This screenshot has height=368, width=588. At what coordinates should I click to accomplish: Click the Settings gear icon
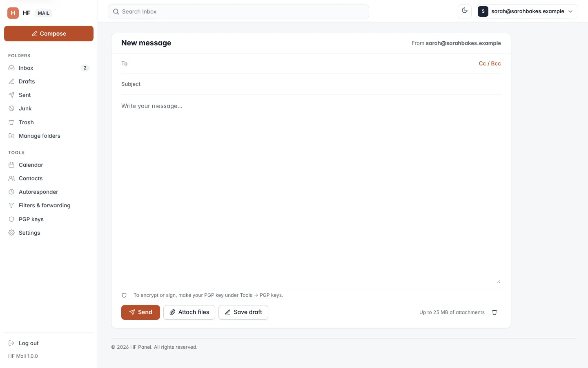[x=11, y=233]
